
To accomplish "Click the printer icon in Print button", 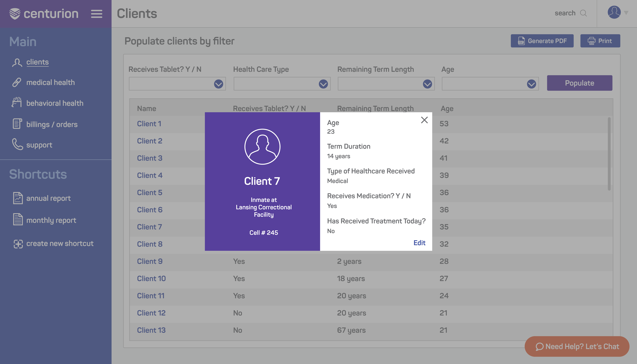I will tap(591, 41).
